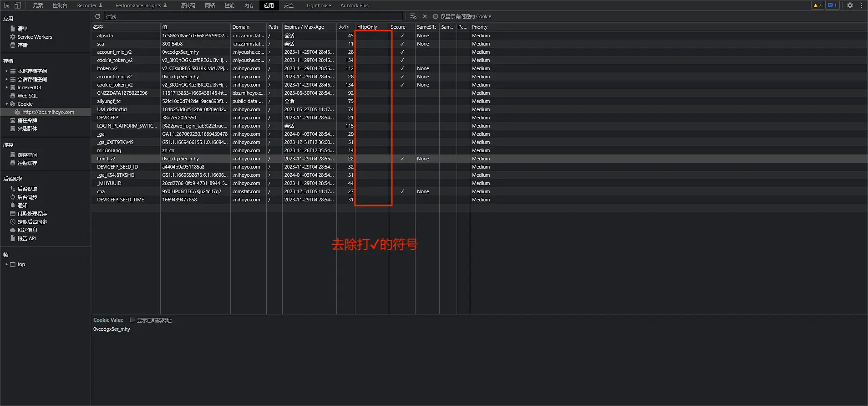Screen dimensions: 868x406
Task: Select the cna cookie row
Action: point(479,191)
